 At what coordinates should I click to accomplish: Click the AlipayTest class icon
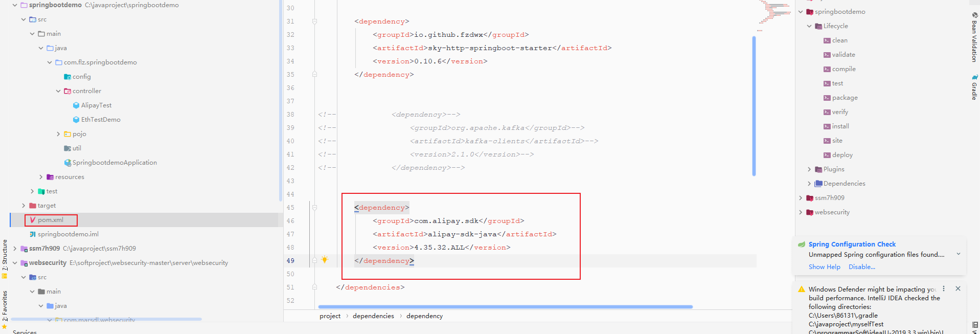tap(76, 105)
